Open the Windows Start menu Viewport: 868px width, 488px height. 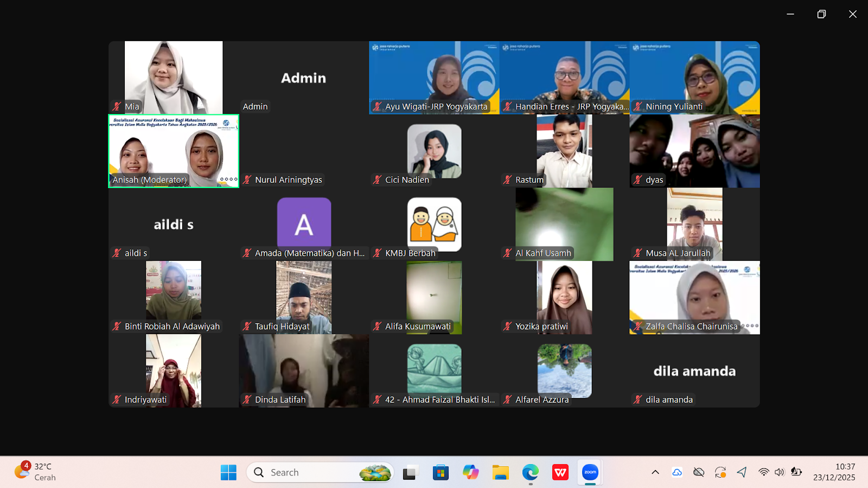click(x=228, y=472)
